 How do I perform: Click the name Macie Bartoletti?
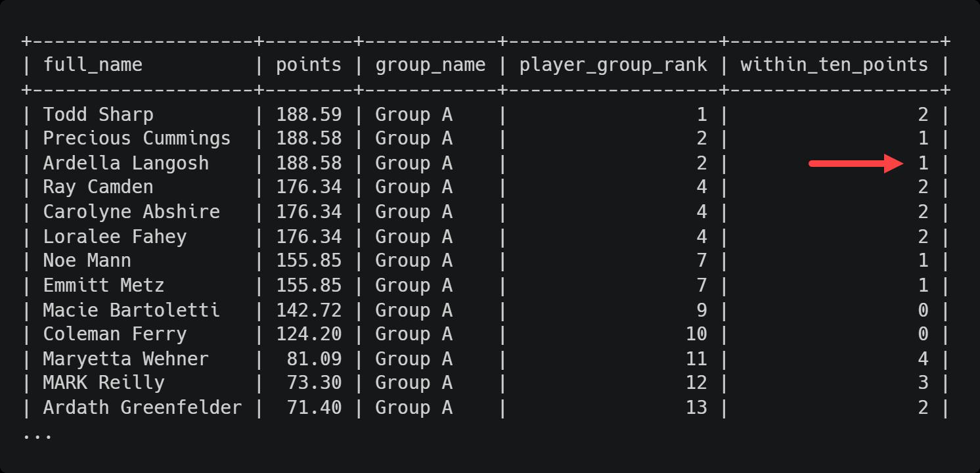(131, 309)
